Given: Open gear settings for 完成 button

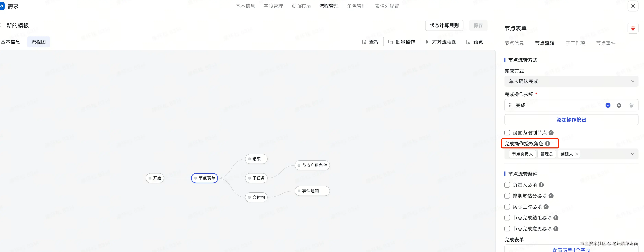Looking at the screenshot, I should coord(619,105).
